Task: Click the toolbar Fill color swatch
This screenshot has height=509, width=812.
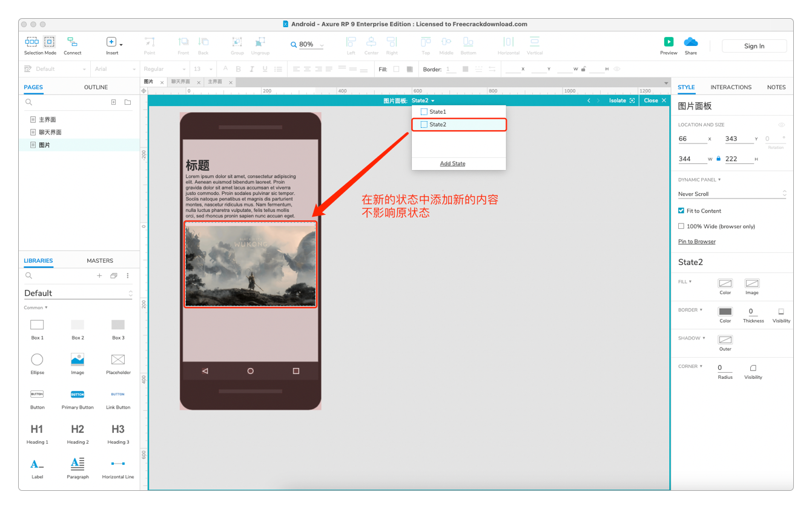Action: click(396, 69)
